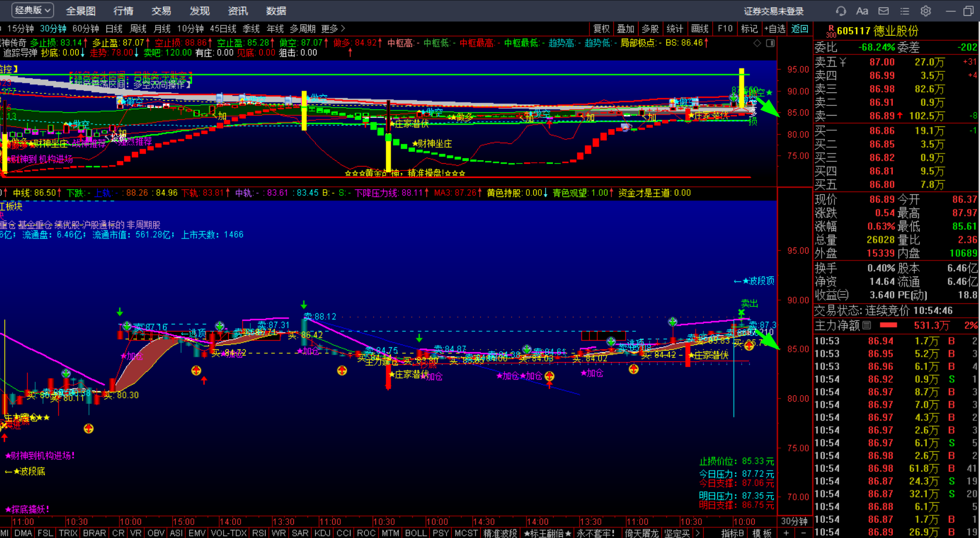Open the 模板 template button

point(761,533)
